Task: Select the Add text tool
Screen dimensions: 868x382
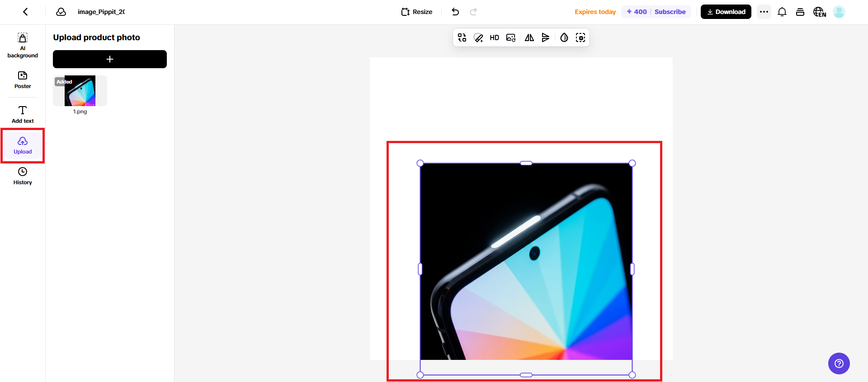Action: coord(23,114)
